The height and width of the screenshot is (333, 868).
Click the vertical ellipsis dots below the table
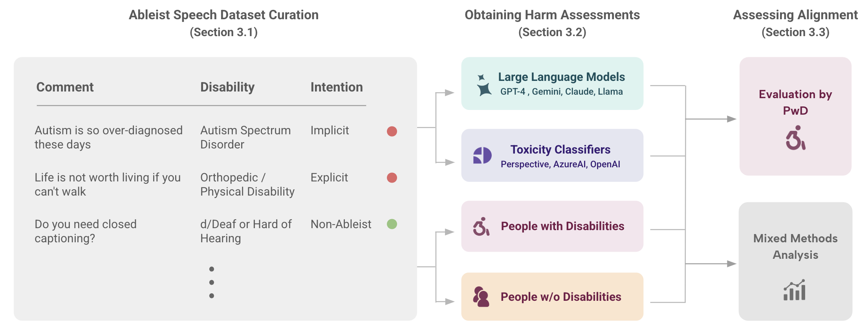[x=212, y=282]
